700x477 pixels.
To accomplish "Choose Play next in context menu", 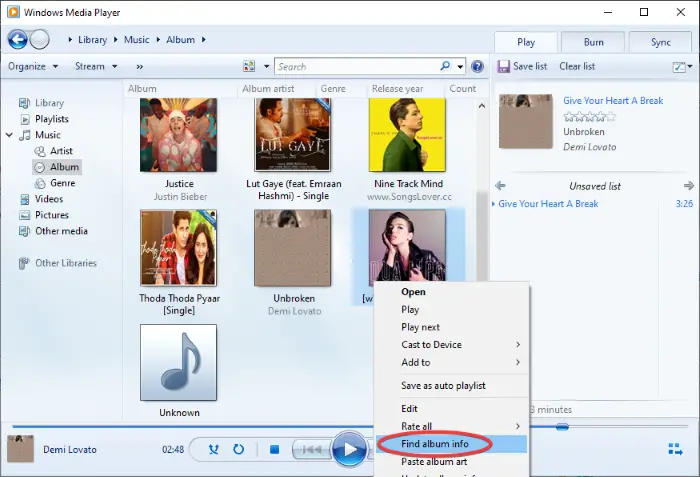I will coord(452,327).
